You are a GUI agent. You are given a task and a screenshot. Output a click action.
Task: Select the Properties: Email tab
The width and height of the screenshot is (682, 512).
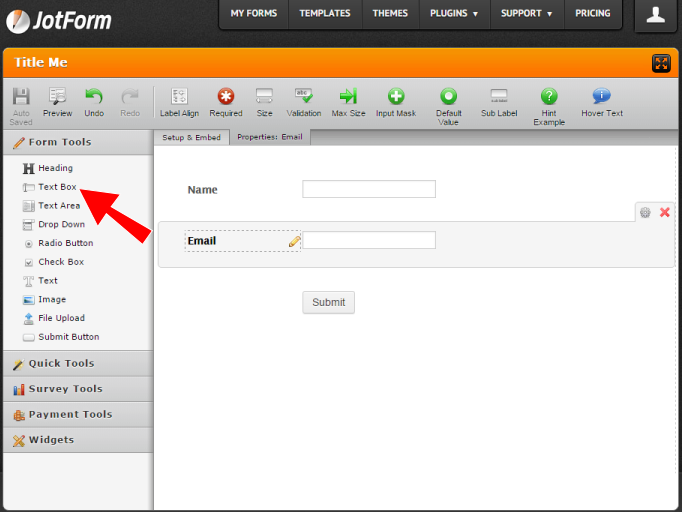270,137
